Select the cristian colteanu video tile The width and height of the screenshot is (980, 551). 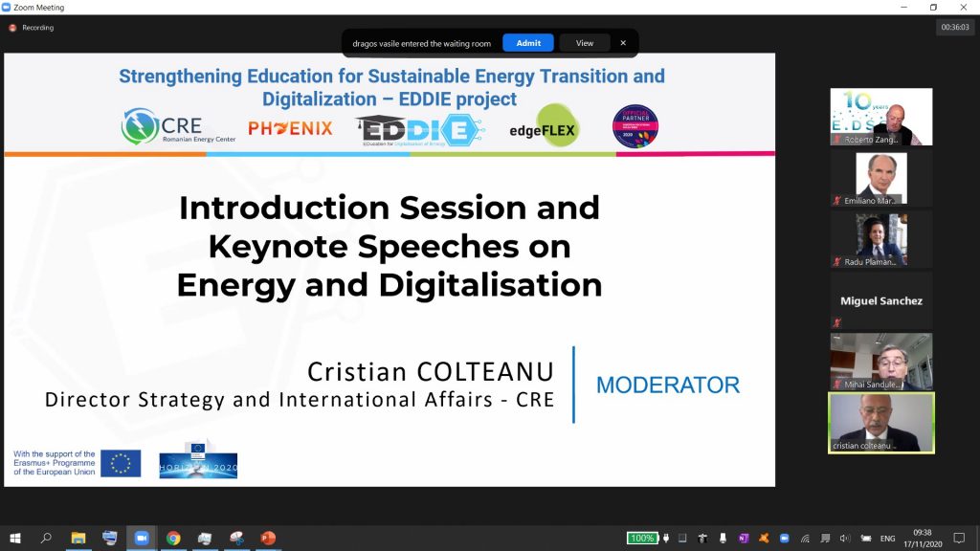click(880, 422)
